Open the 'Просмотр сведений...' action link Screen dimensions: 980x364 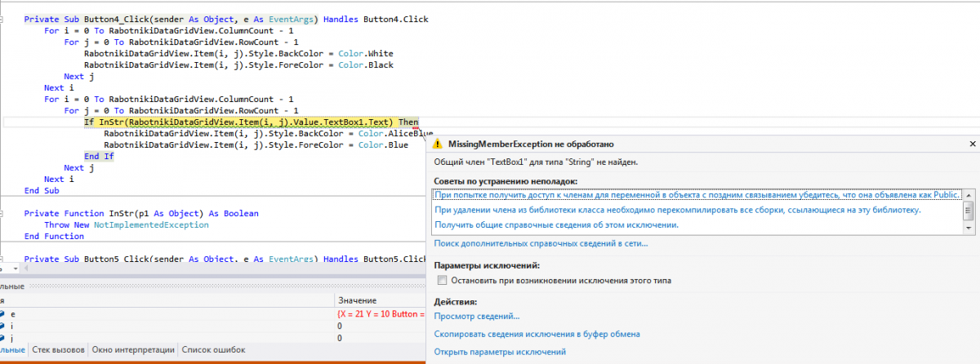click(x=477, y=317)
